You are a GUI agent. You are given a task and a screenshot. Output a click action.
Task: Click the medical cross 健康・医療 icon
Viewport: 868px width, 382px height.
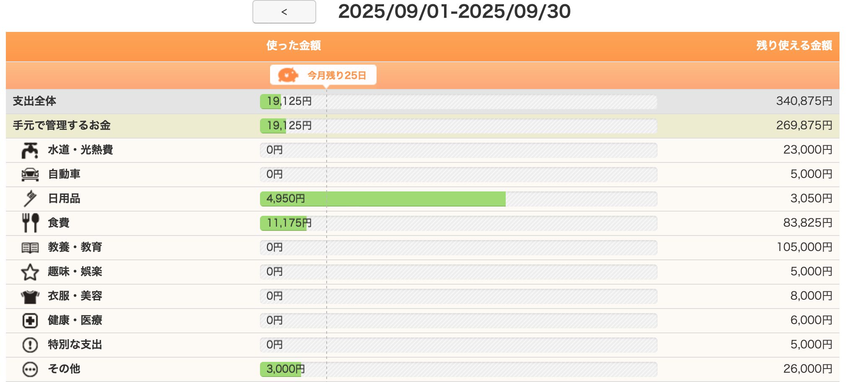(x=30, y=321)
